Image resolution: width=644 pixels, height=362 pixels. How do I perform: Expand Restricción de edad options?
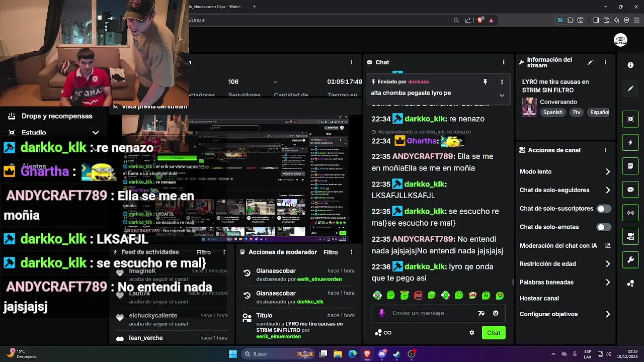(x=608, y=263)
